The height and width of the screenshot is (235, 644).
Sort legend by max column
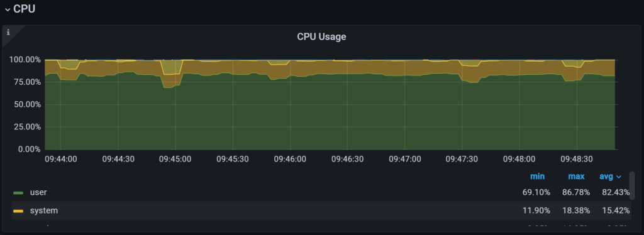(576, 177)
